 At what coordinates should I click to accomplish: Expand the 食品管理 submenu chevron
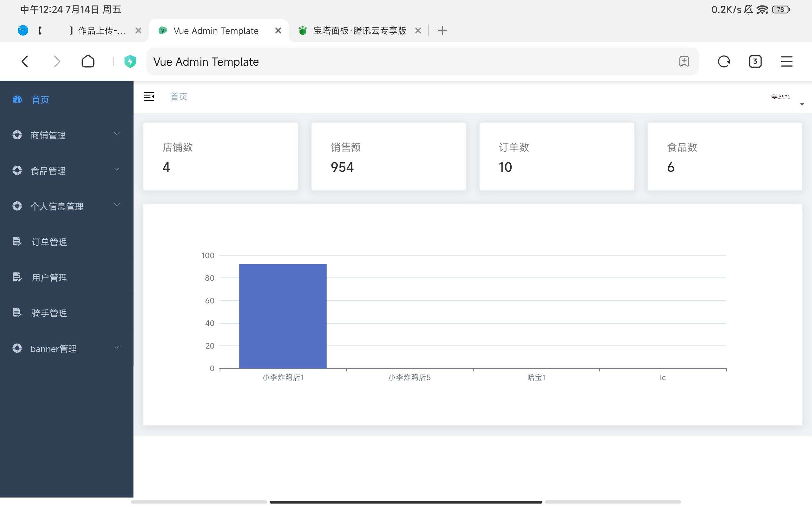[117, 169]
